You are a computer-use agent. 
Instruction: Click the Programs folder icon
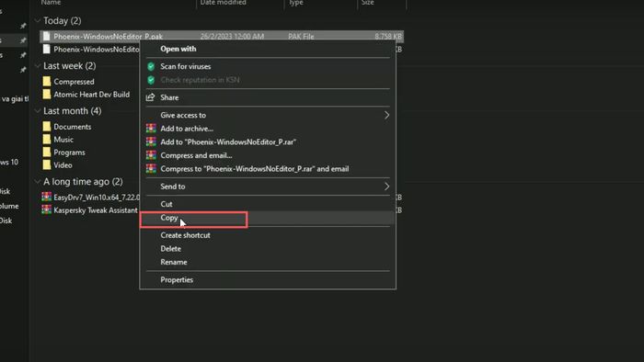tap(46, 153)
